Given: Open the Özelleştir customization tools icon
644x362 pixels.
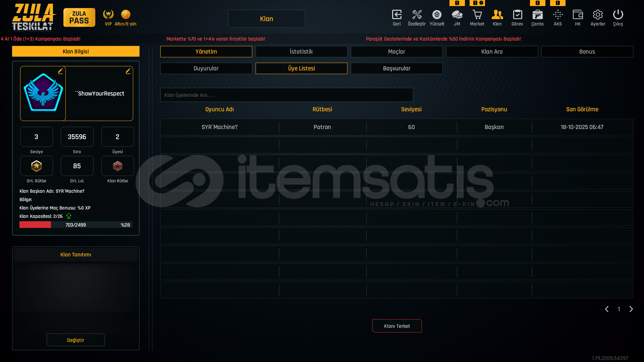Looking at the screenshot, I should pyautogui.click(x=417, y=15).
